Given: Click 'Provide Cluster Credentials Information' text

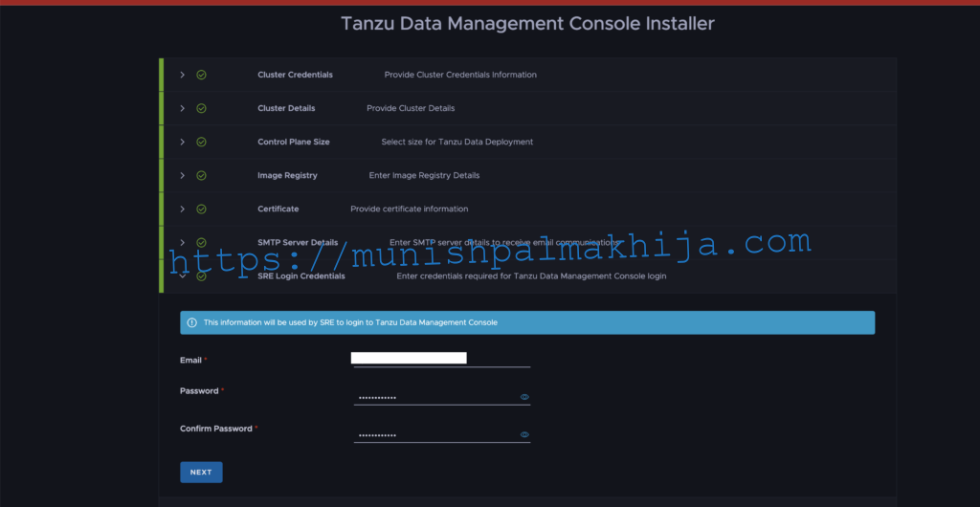Looking at the screenshot, I should pos(460,75).
